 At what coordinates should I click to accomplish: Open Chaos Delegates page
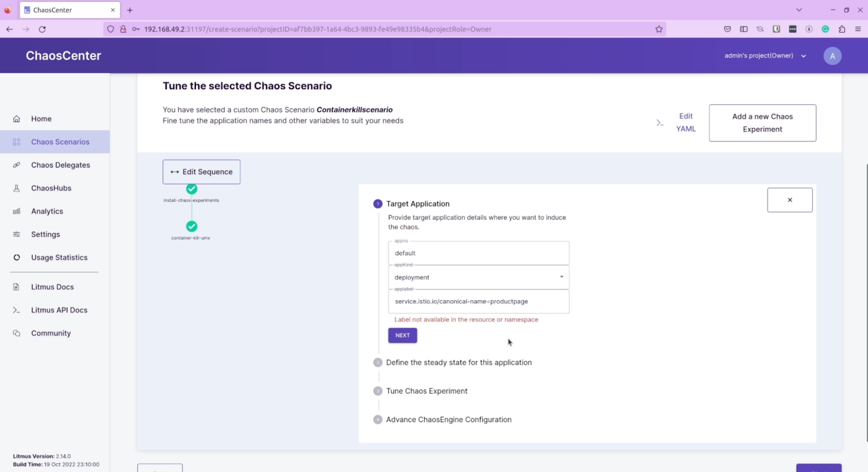[60, 165]
